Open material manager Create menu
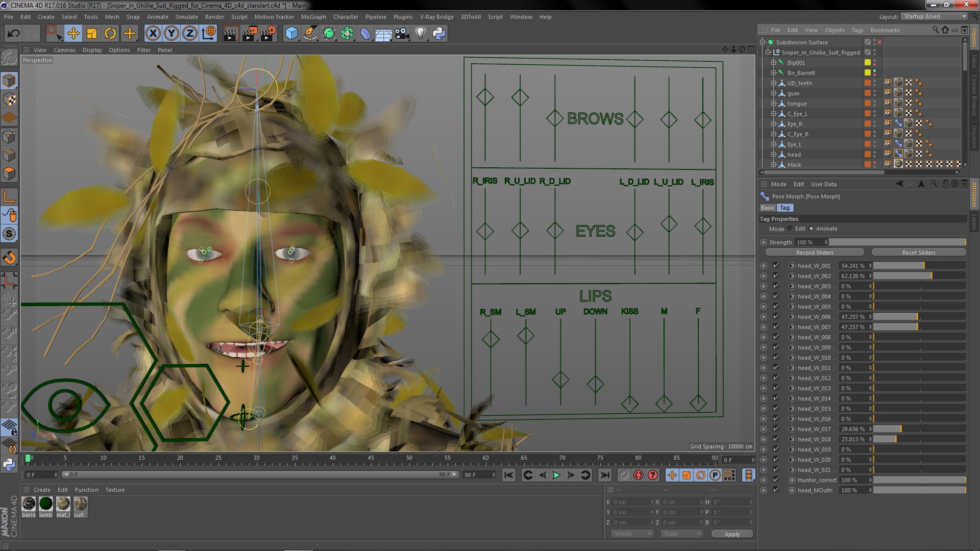980x551 pixels. [42, 490]
